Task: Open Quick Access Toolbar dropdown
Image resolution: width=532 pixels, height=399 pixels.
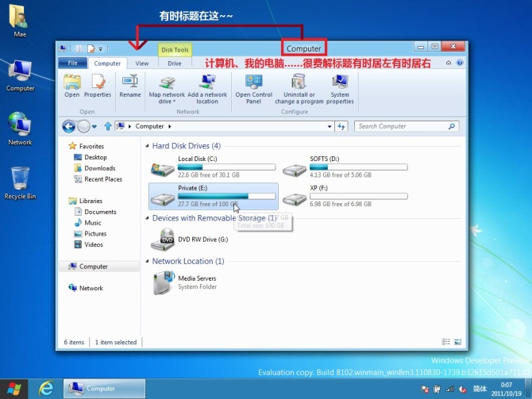Action: tap(100, 49)
